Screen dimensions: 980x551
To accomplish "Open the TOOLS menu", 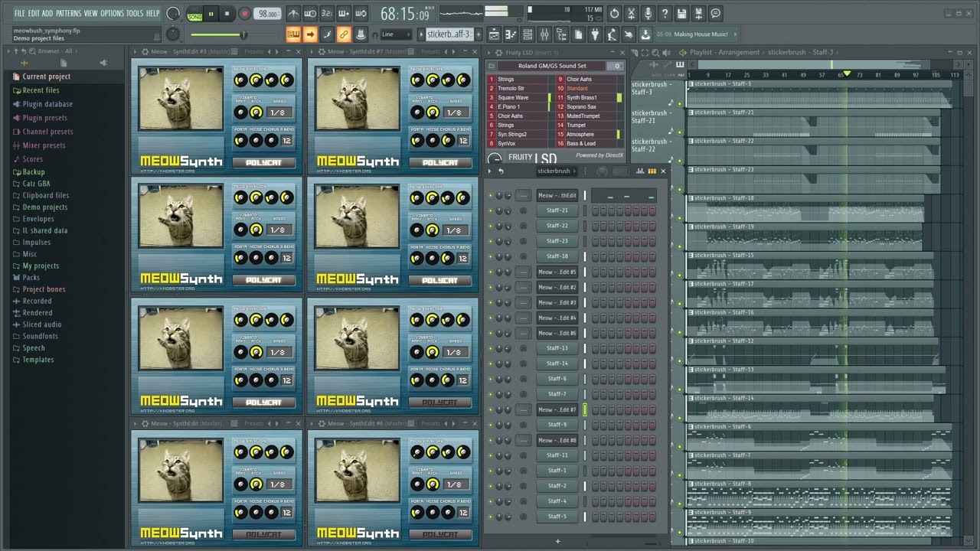I will [135, 14].
